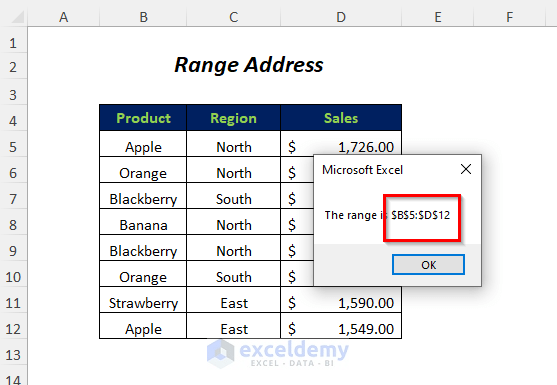This screenshot has width=557, height=385.
Task: Select the South cell in row 10
Action: coord(233,273)
